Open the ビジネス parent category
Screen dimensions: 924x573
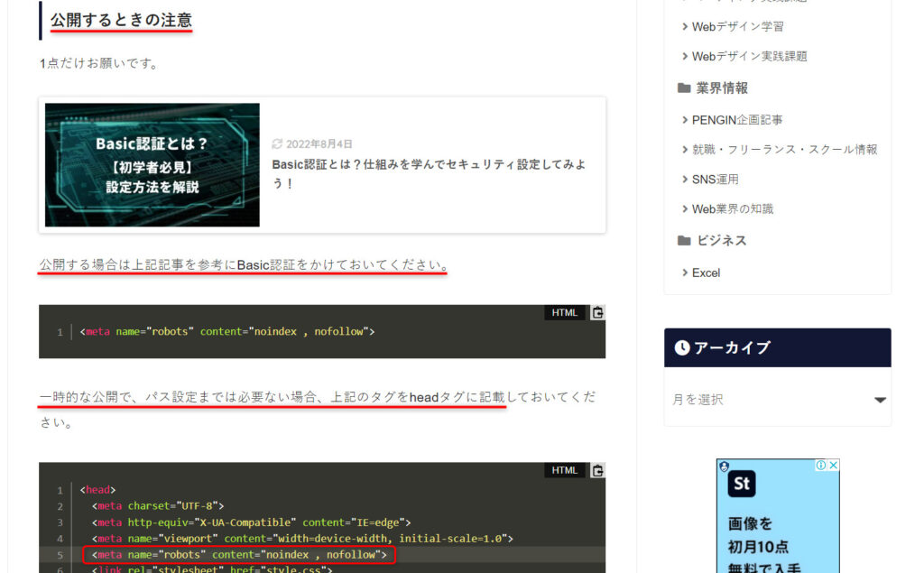click(x=721, y=241)
